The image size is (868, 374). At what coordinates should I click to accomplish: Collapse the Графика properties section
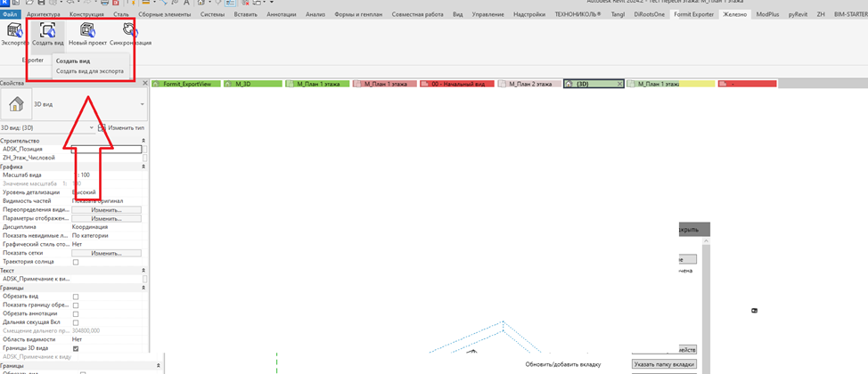tap(144, 167)
